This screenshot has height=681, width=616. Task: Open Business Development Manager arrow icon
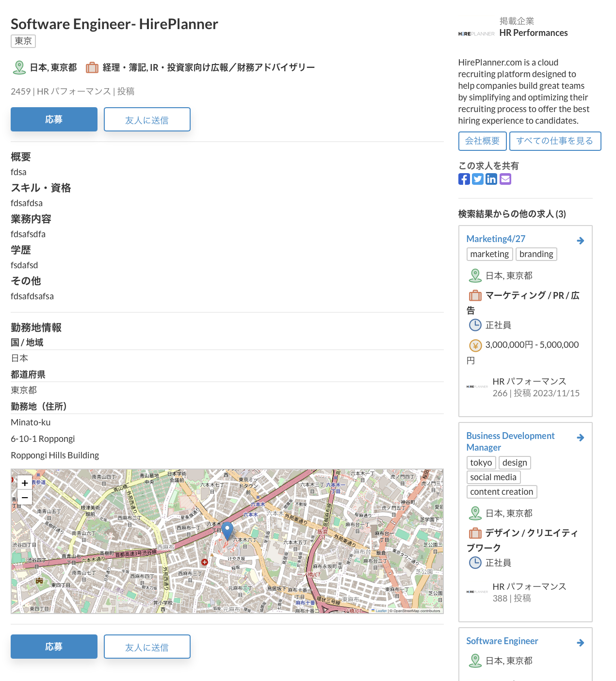point(580,438)
